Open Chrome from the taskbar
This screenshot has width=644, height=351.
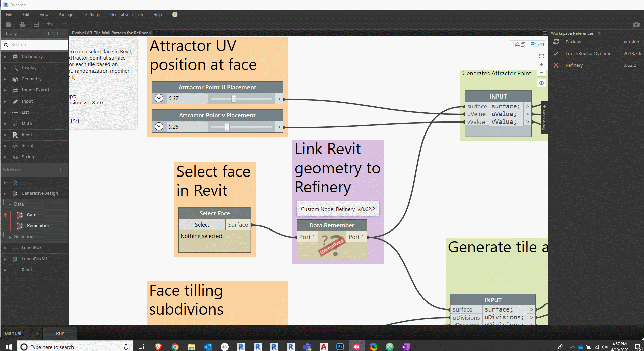point(175,347)
